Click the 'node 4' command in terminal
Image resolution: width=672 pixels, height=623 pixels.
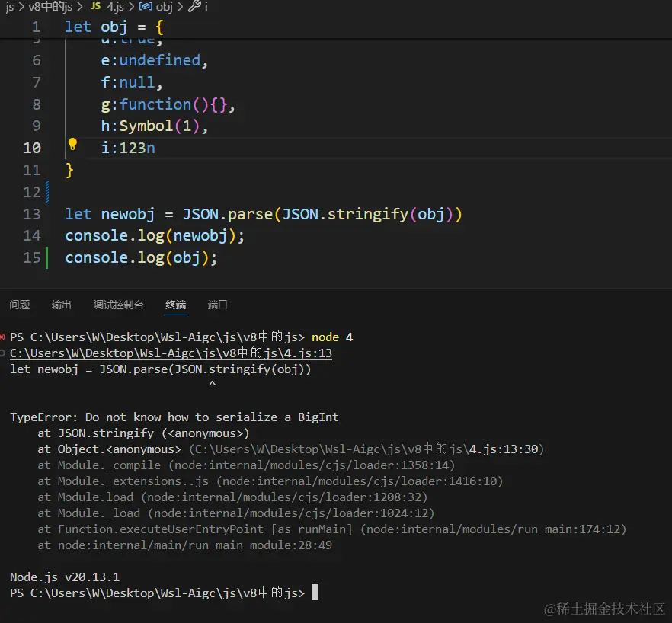332,337
